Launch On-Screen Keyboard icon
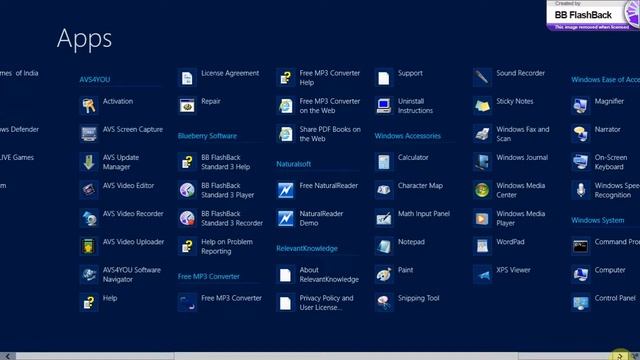 (580, 162)
